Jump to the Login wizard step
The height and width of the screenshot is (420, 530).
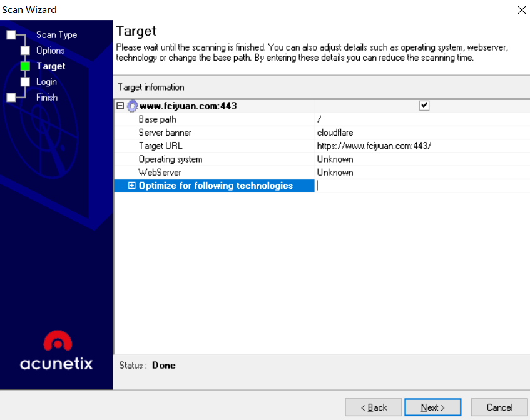point(46,82)
